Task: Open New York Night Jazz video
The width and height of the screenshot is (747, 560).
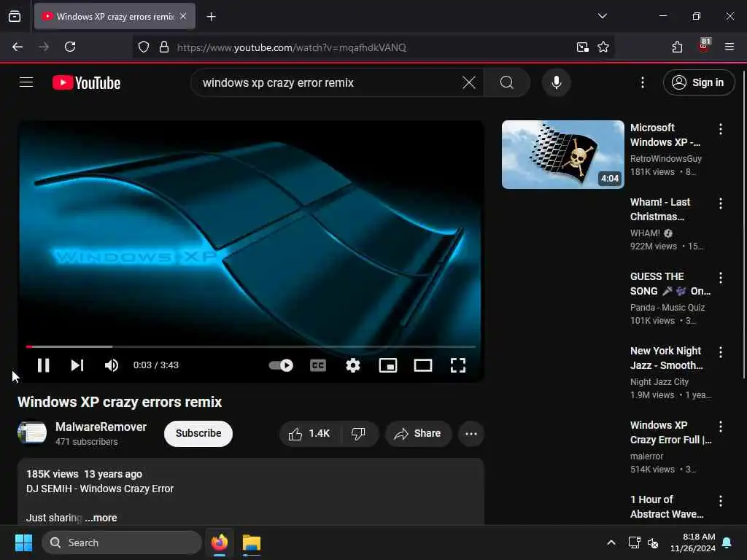Action: (x=667, y=357)
